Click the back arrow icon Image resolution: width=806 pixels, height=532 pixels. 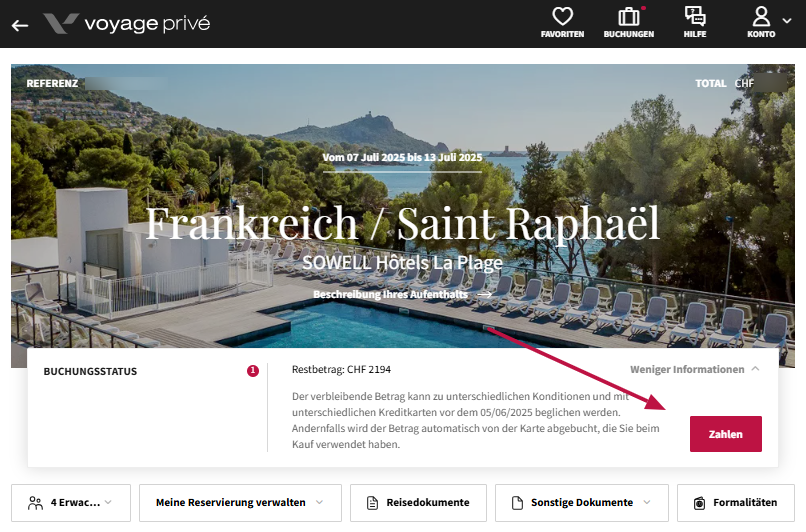click(20, 25)
